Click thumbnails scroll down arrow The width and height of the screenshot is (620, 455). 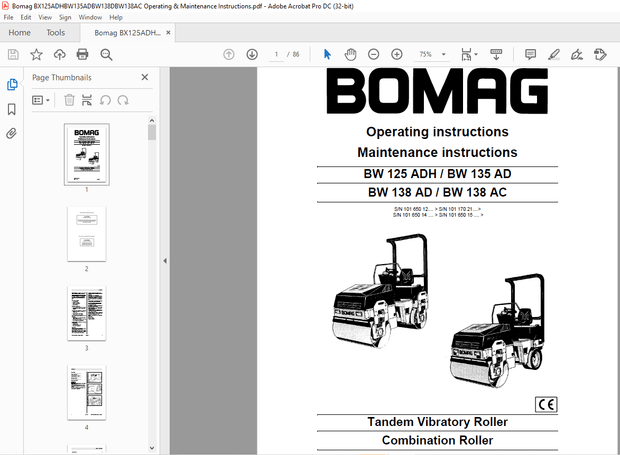coord(152,448)
